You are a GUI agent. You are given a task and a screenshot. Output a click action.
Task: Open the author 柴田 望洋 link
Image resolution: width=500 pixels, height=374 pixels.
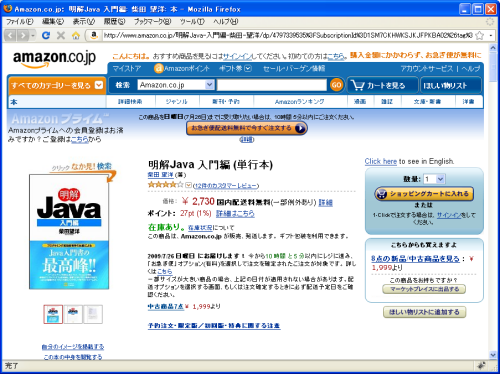160,175
